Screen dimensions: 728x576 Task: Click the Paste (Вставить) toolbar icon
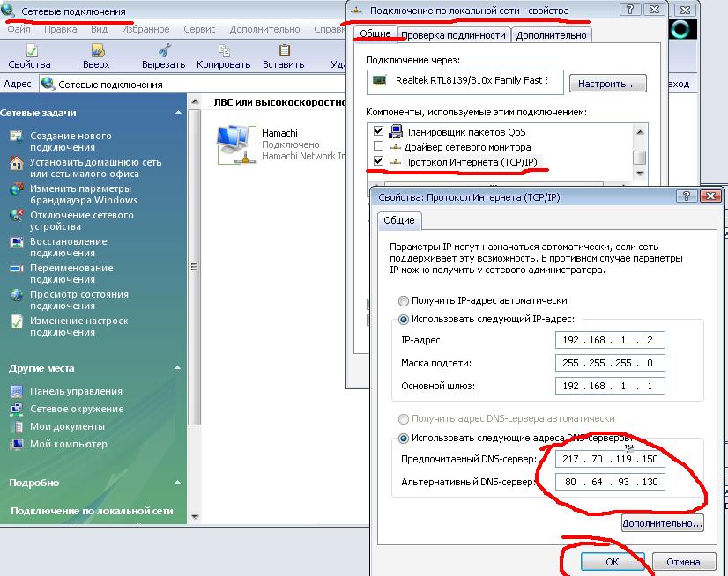284,52
